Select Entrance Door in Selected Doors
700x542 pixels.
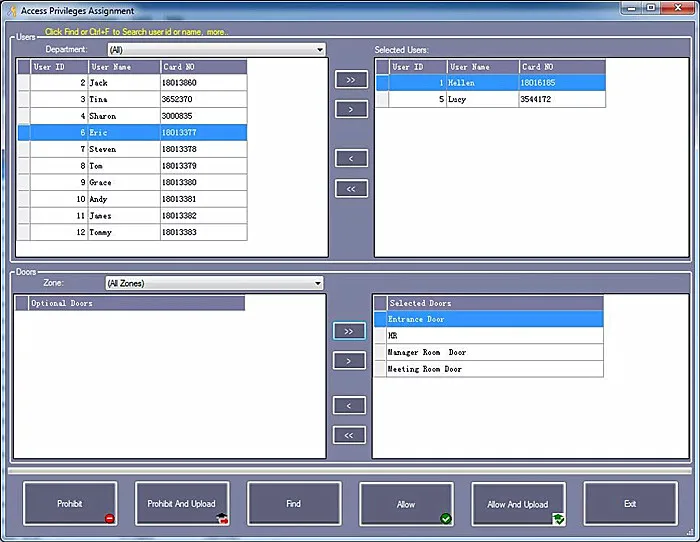click(x=488, y=319)
